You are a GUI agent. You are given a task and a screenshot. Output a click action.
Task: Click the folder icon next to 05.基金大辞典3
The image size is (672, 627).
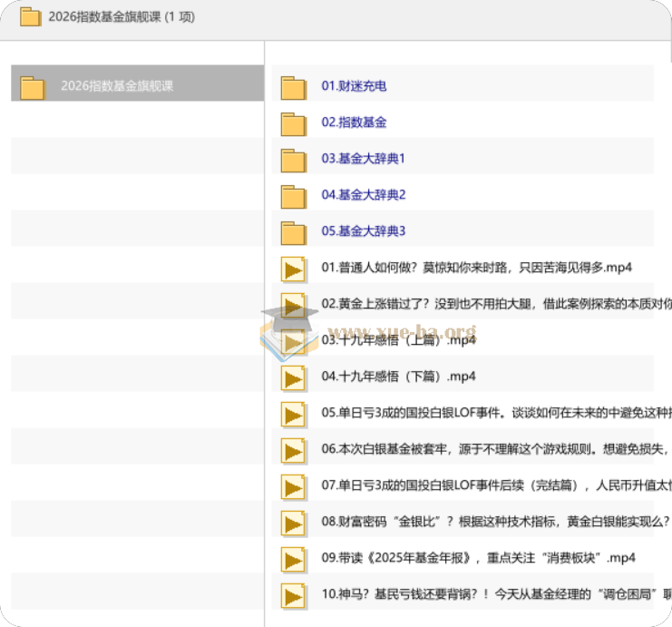pos(294,233)
